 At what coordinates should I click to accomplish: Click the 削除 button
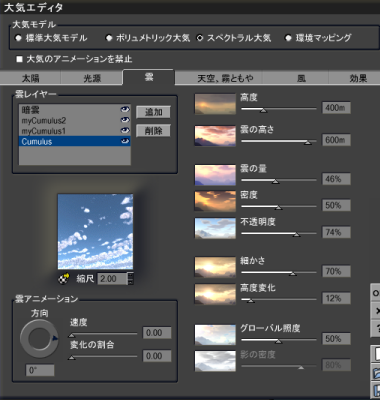(x=153, y=131)
